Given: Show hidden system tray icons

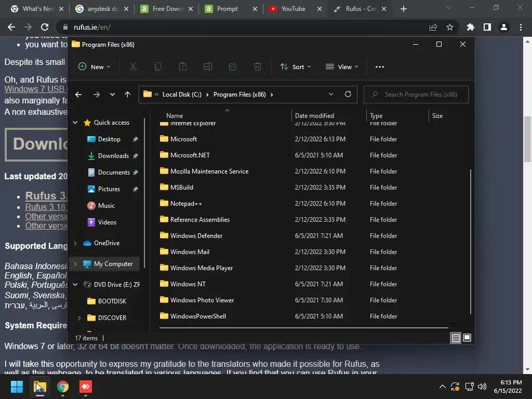Looking at the screenshot, I should click(x=443, y=387).
